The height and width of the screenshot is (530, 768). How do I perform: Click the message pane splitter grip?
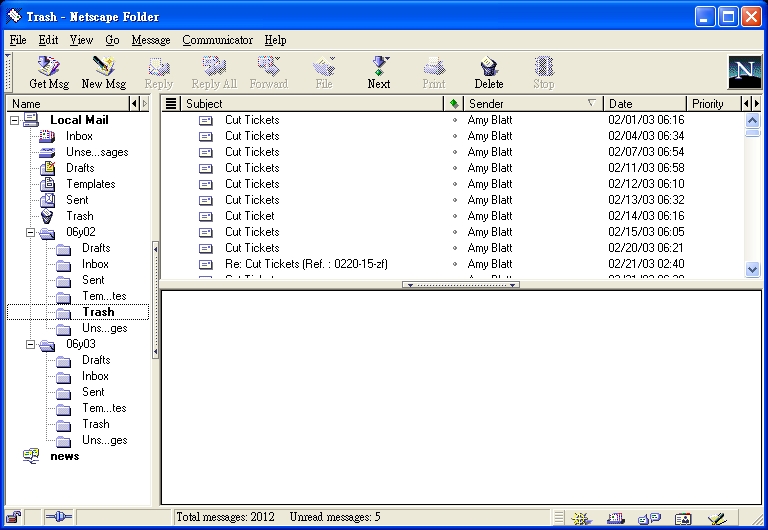pos(460,285)
